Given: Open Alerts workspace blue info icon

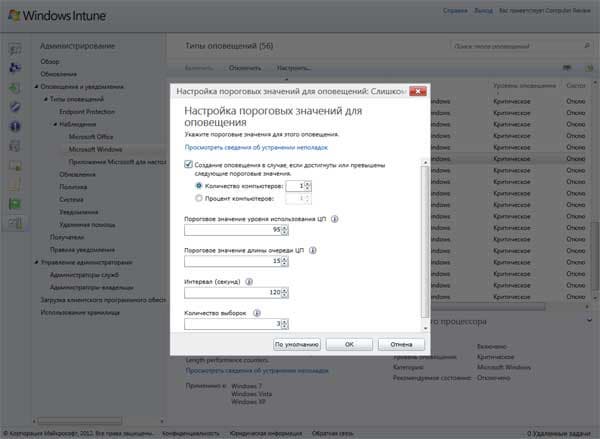Looking at the screenshot, I should point(15,126).
